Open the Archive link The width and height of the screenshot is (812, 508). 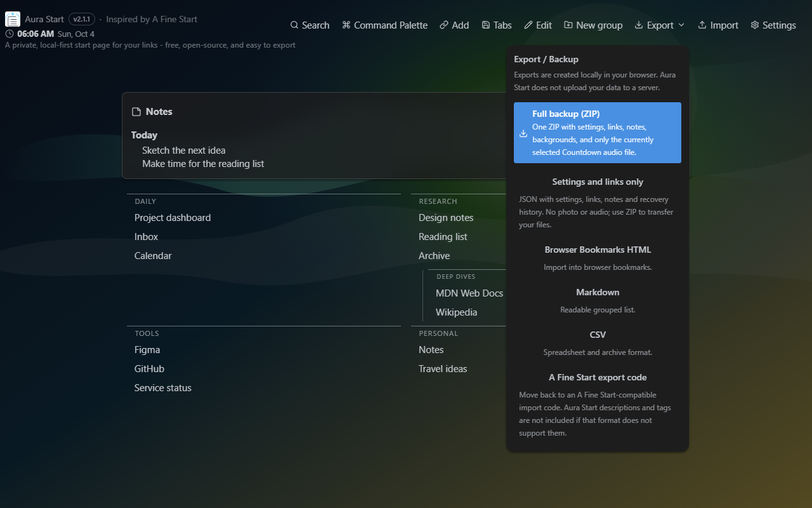tap(434, 256)
